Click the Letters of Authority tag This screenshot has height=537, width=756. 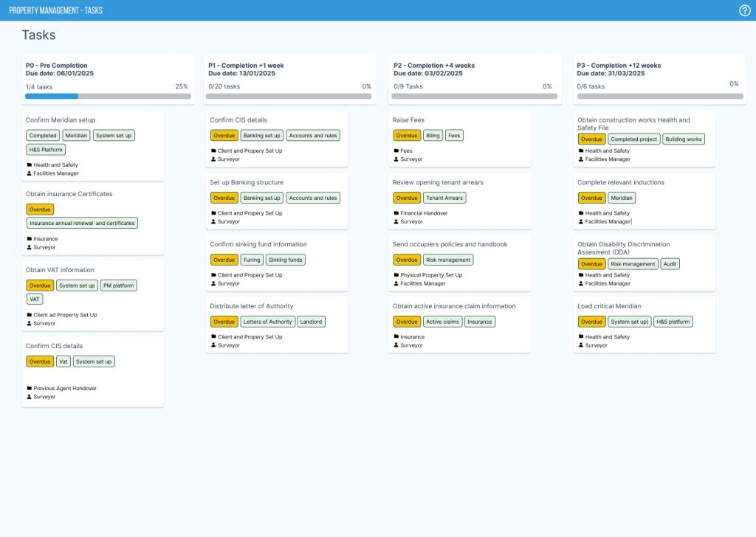coord(267,322)
